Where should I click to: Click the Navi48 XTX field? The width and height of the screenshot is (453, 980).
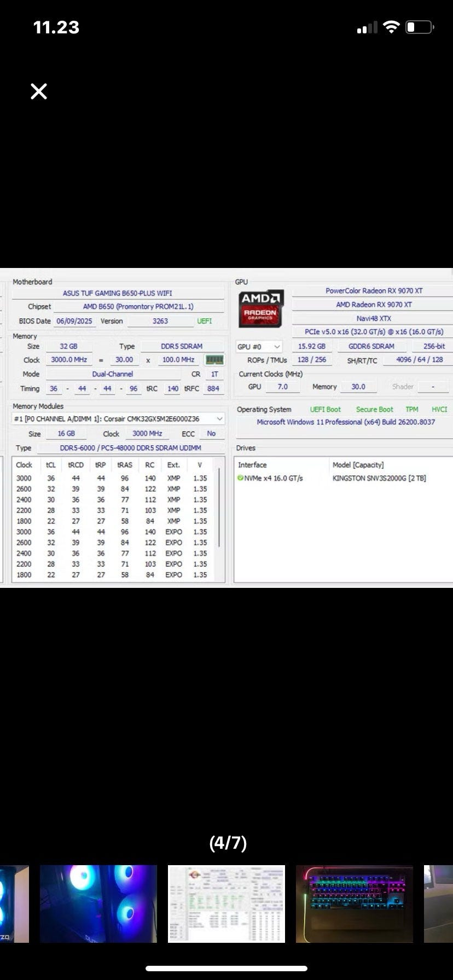click(374, 318)
